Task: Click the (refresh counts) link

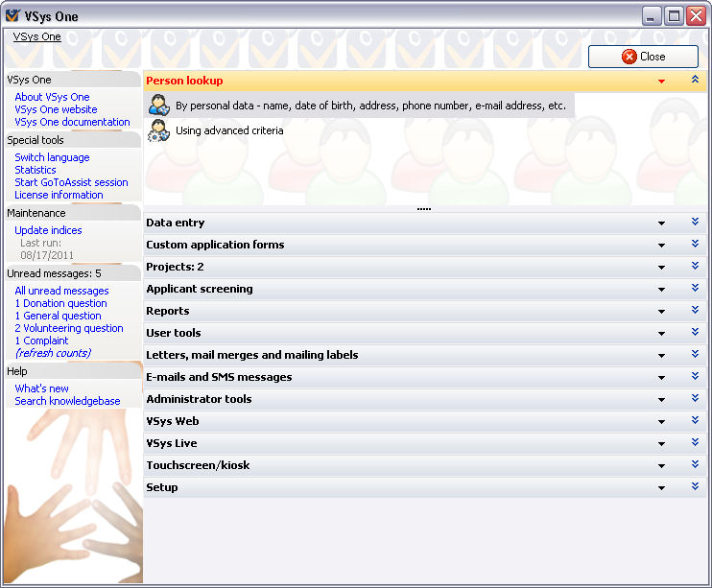Action: pyautogui.click(x=53, y=353)
